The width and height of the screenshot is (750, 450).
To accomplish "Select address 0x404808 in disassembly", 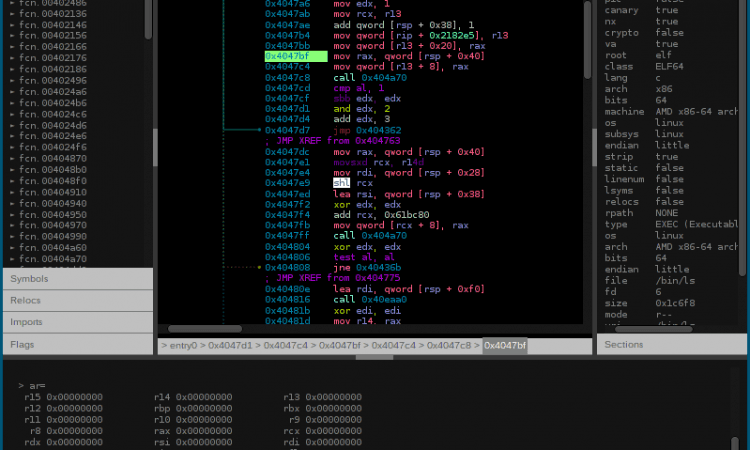I will 287,267.
